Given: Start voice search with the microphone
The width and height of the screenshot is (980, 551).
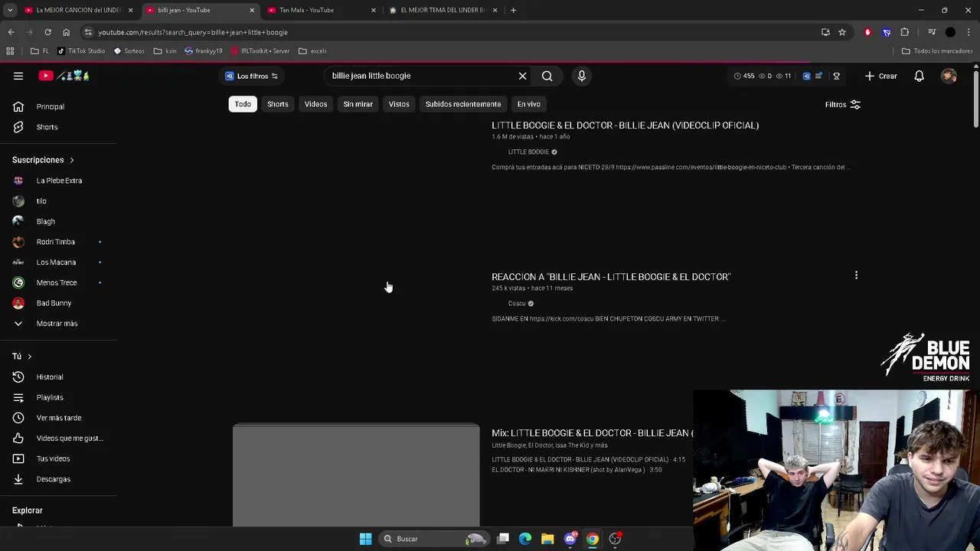Looking at the screenshot, I should 582,76.
